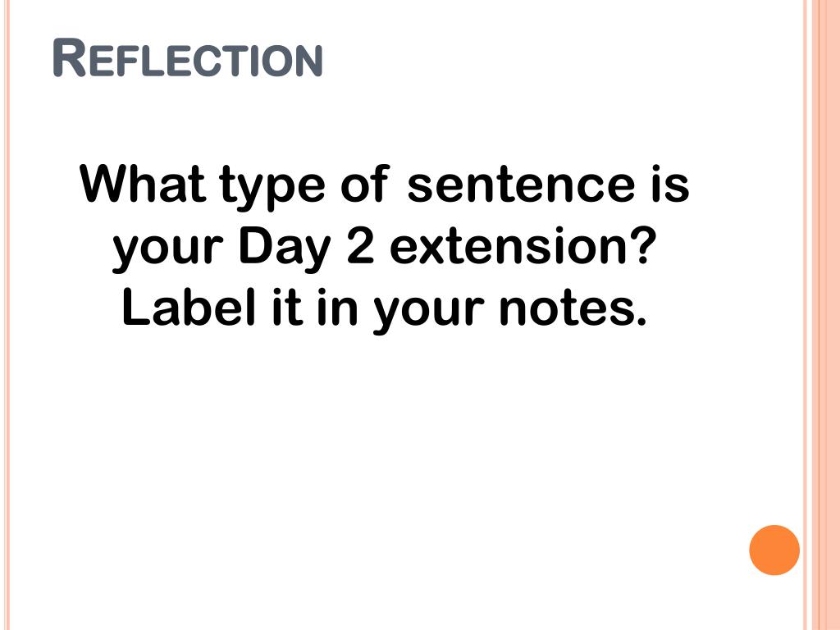Click the word "Label" in the third line
The height and width of the screenshot is (630, 840).
pos(189,308)
